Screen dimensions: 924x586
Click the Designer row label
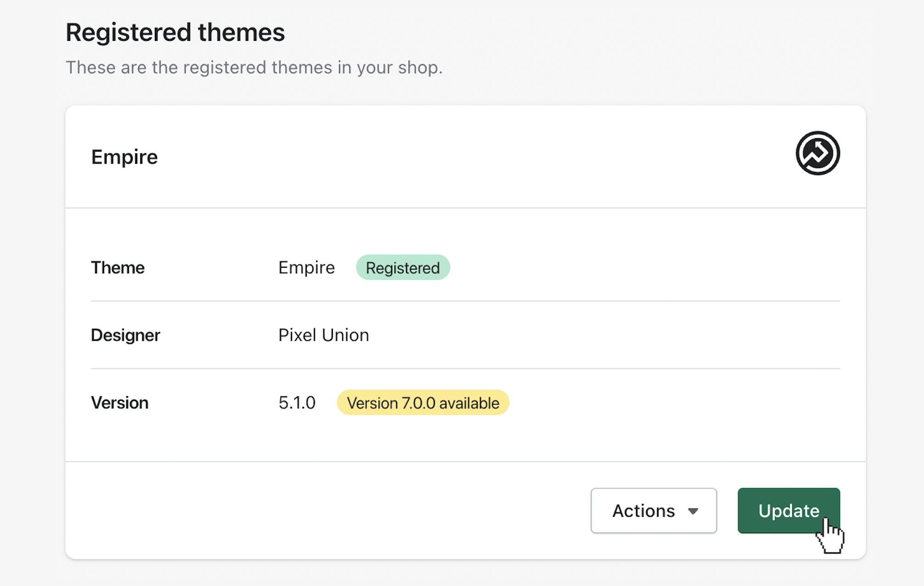[125, 335]
